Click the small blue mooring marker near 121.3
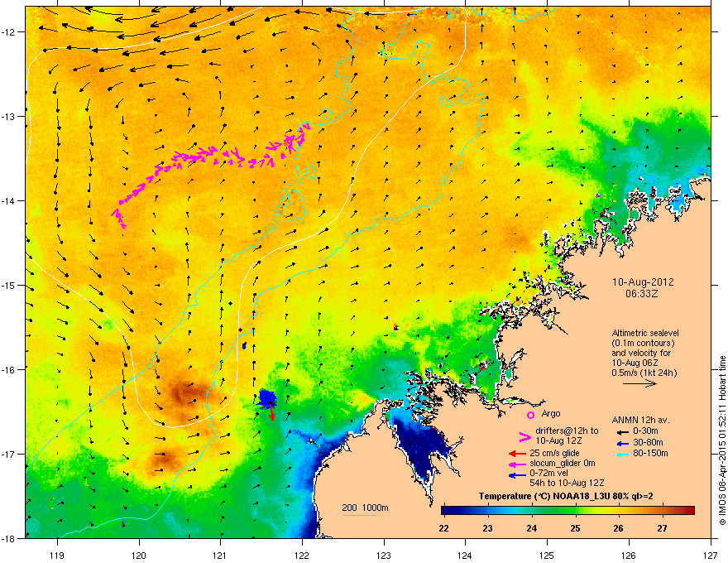The width and height of the screenshot is (728, 563). point(244,346)
